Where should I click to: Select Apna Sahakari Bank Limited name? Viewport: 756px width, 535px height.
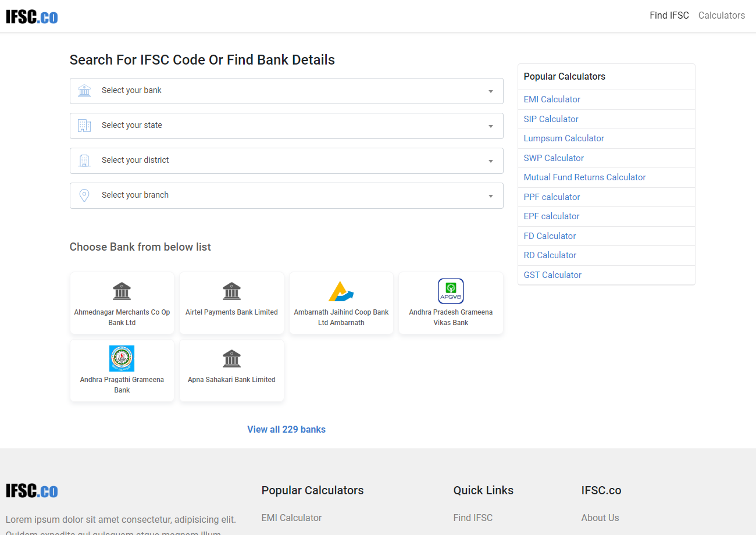(231, 380)
